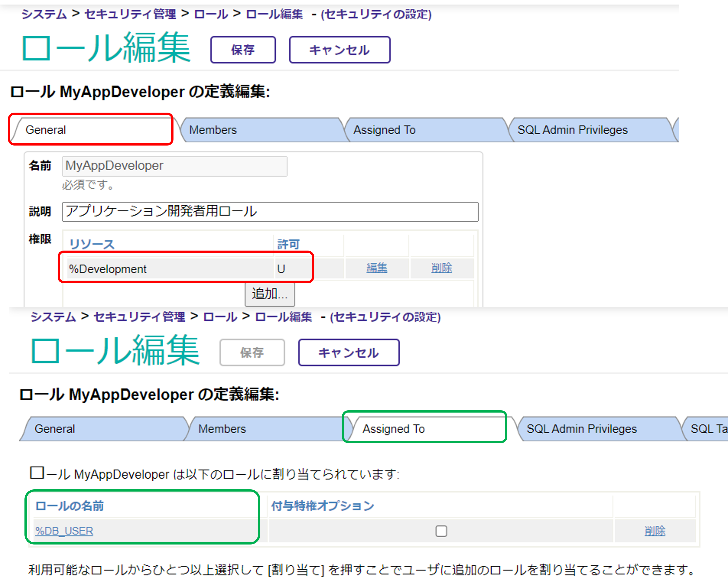Screen dimensions: 728x579
Task: Click the 名前 field showing MyAppDeveloper
Action: (174, 166)
